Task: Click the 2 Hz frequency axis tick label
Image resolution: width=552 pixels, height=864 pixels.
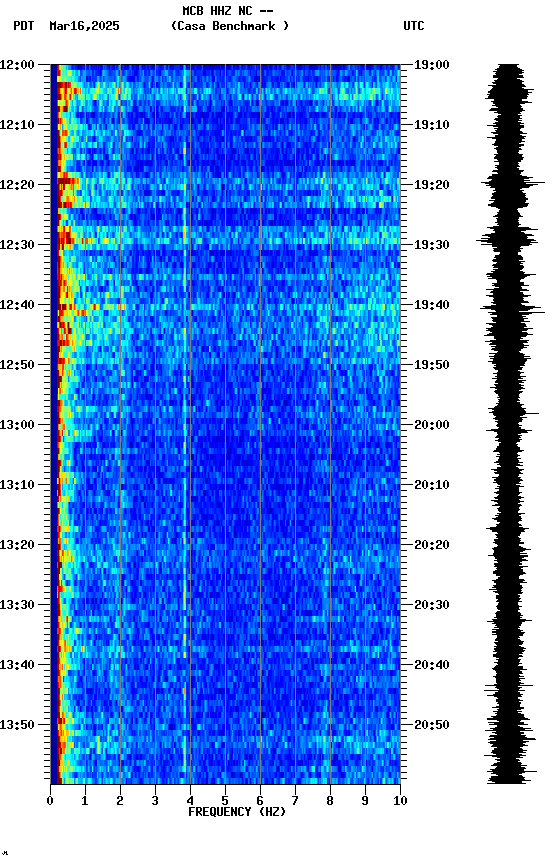Action: point(120,801)
